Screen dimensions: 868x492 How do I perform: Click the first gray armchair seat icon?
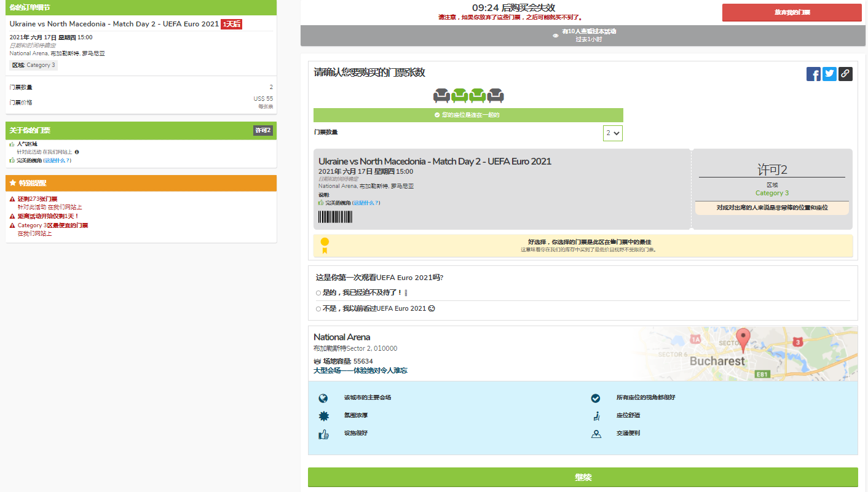441,95
